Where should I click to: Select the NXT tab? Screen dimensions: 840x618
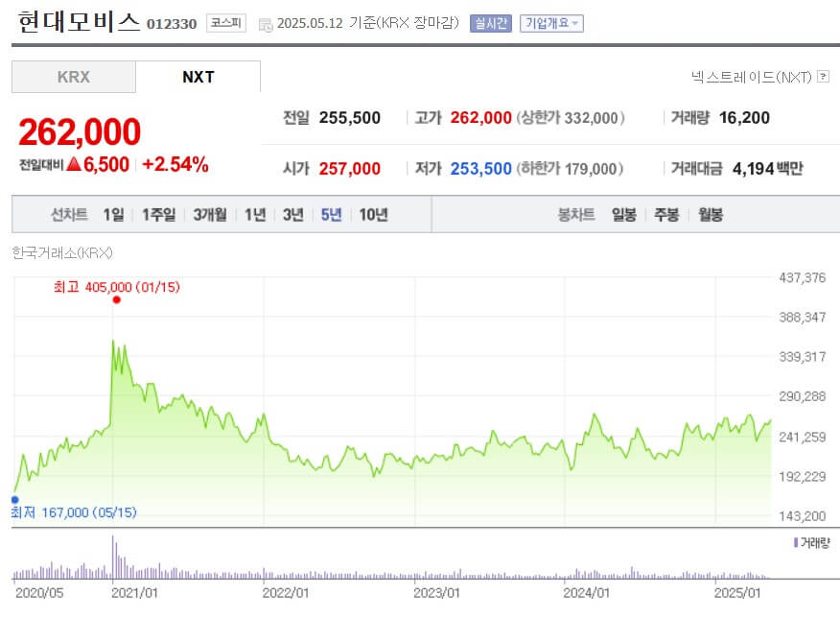tap(198, 77)
